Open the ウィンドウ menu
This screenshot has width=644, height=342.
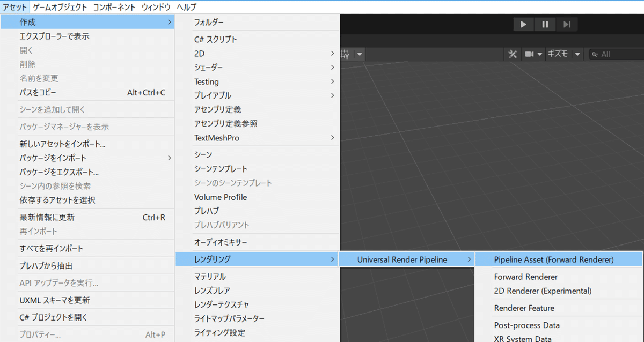pos(156,7)
